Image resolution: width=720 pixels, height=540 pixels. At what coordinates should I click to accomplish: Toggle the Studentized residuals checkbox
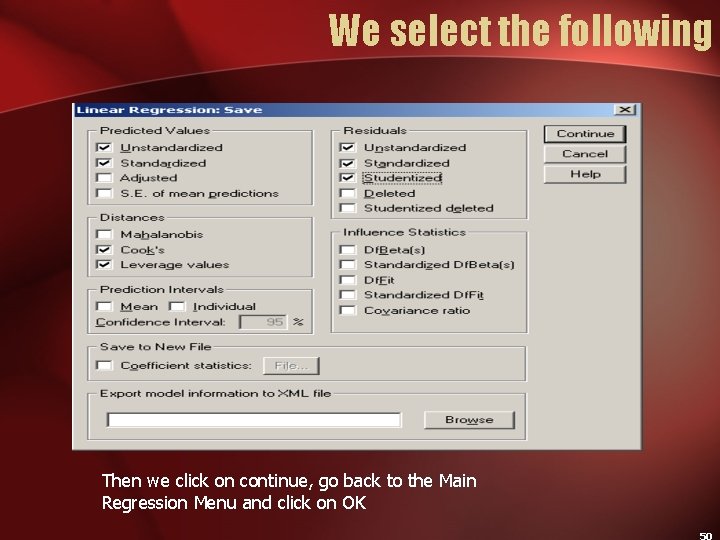pos(348,178)
